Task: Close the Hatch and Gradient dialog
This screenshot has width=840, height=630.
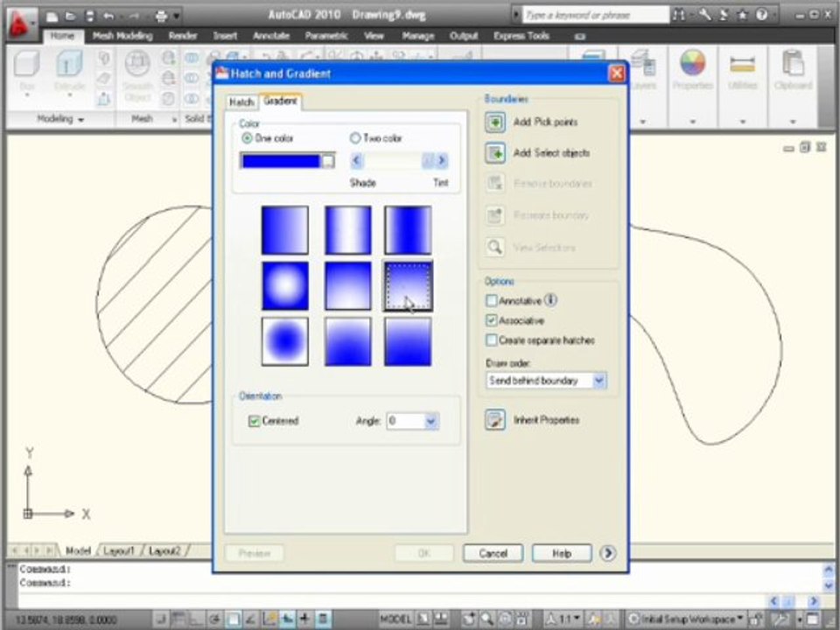Action: point(617,73)
